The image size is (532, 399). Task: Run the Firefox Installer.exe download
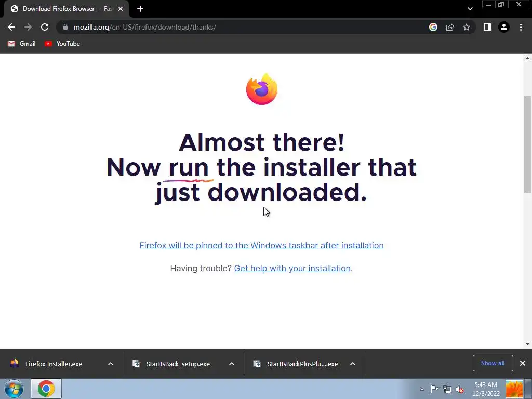(54, 364)
